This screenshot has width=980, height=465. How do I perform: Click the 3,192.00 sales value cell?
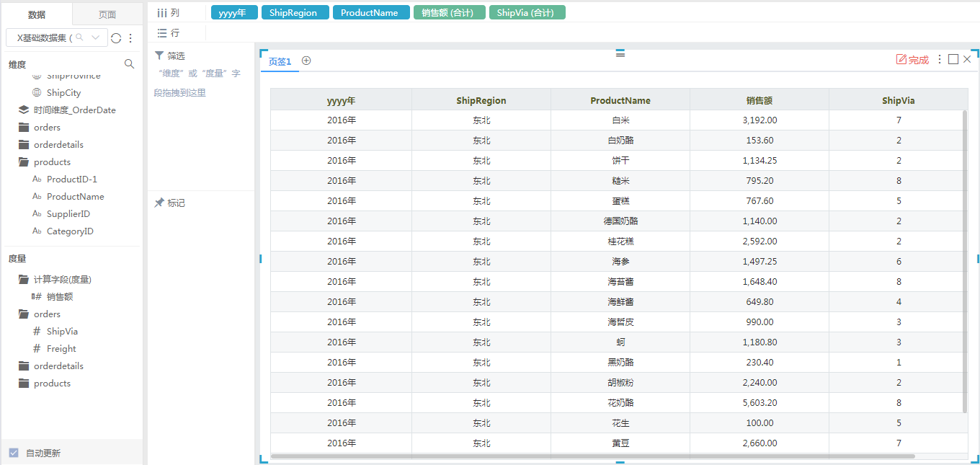(x=759, y=120)
